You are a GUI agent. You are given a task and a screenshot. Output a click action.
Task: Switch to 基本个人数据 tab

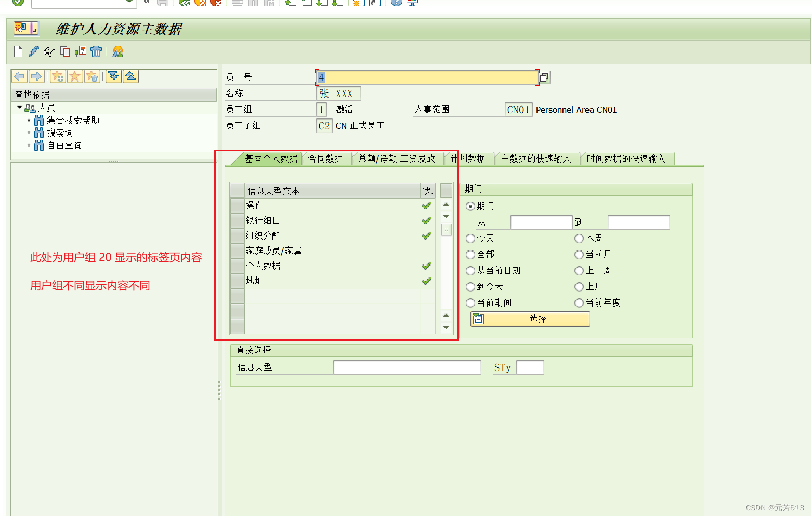click(x=271, y=158)
